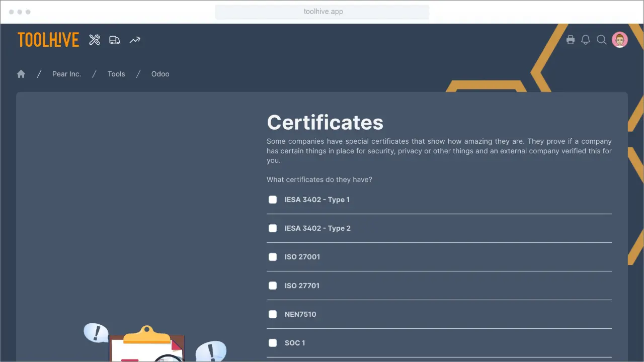Select the SOC 1 certificate

[272, 343]
